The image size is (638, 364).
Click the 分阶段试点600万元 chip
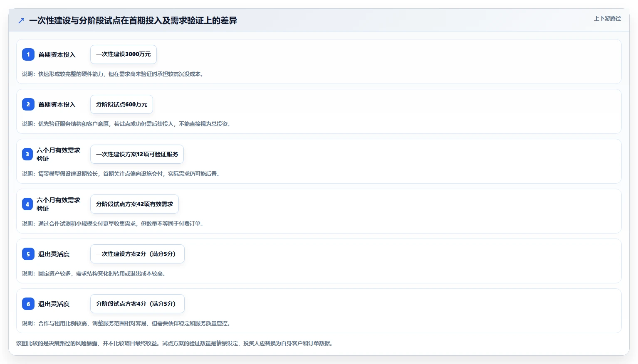click(x=121, y=104)
